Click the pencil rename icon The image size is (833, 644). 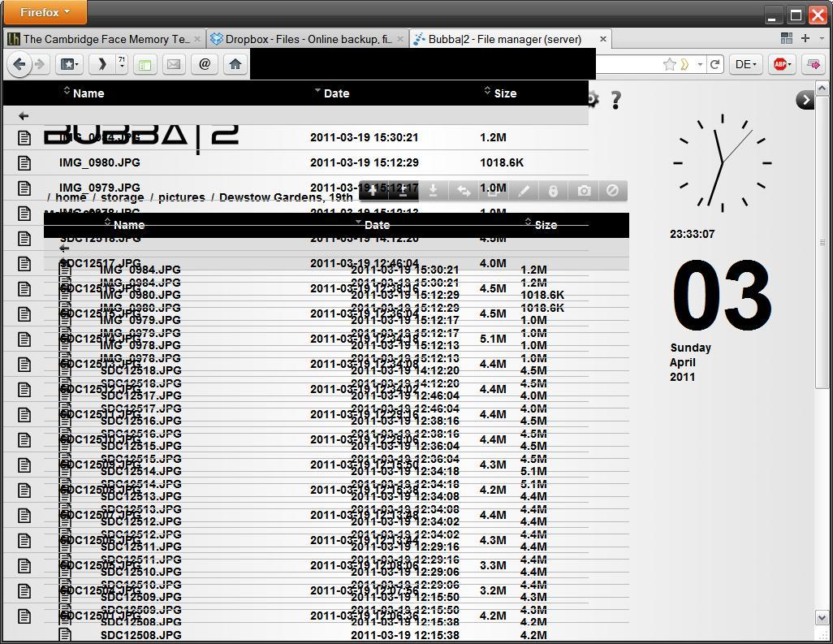coord(524,191)
